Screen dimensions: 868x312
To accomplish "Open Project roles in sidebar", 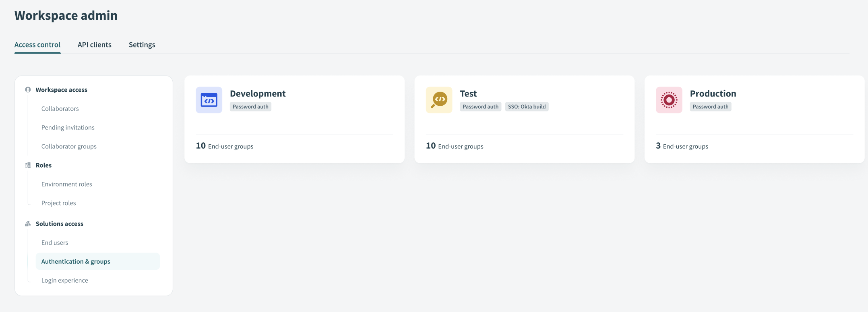I will (x=59, y=203).
